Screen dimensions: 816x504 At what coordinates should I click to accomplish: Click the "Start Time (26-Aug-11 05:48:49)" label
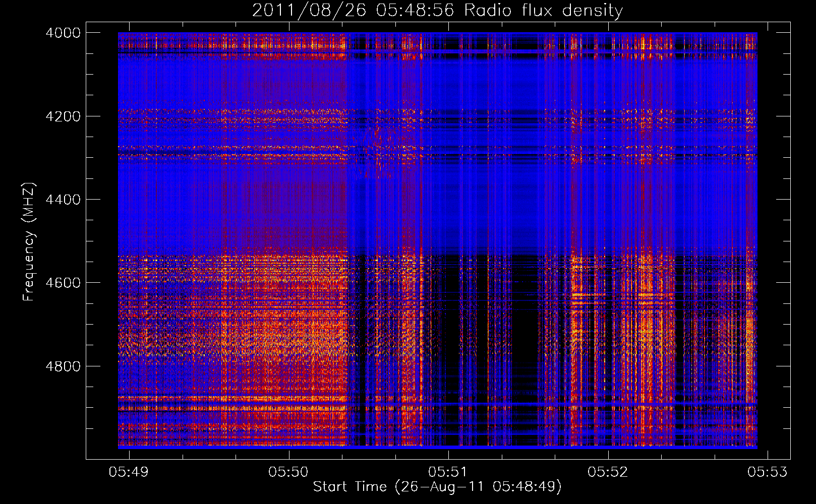tap(437, 487)
